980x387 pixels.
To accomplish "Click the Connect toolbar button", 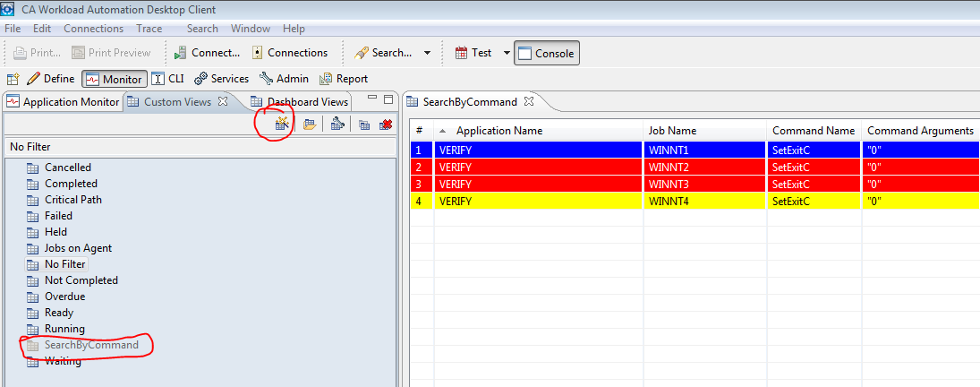I will (207, 53).
